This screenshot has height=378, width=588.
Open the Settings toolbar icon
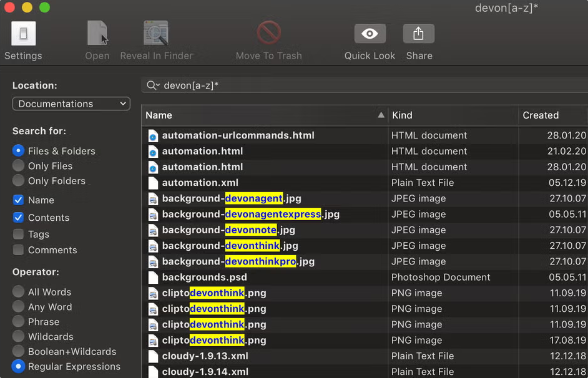coord(23,33)
